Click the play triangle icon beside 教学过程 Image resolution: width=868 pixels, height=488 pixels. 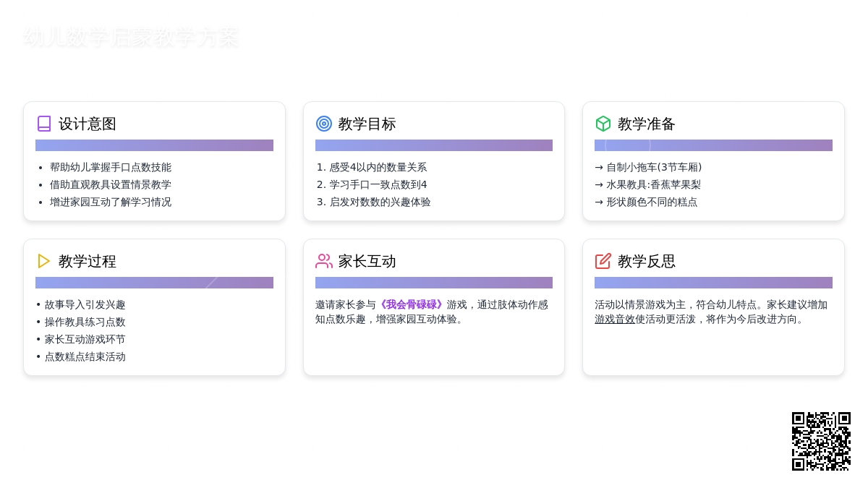pyautogui.click(x=44, y=261)
